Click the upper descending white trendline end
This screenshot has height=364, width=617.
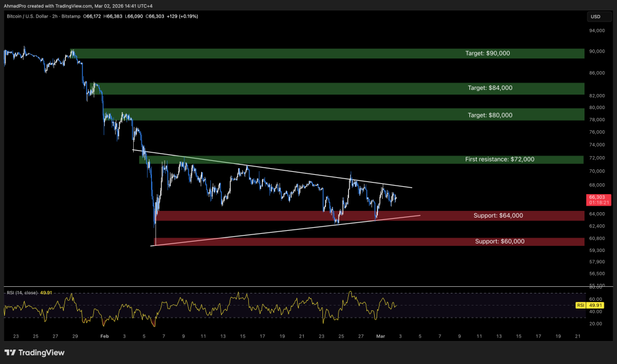coord(411,187)
